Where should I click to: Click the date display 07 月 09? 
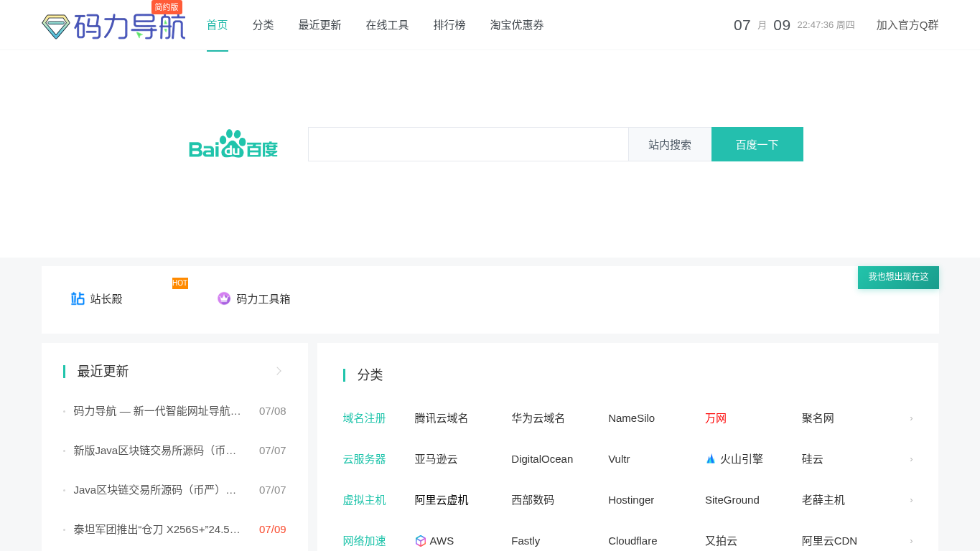(762, 25)
